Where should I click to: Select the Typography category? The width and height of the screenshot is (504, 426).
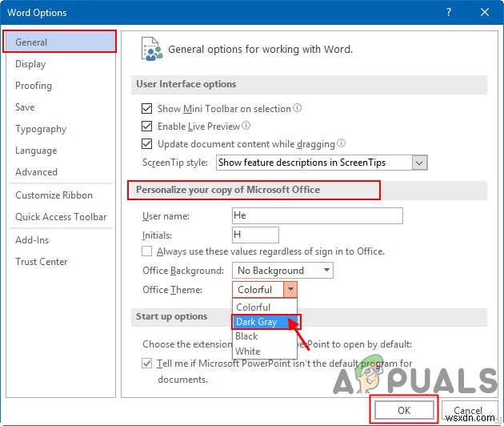[x=60, y=129]
